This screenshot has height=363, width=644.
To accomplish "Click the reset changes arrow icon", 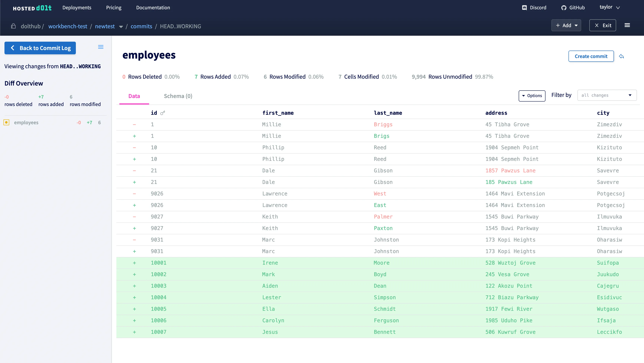I will (x=621, y=57).
